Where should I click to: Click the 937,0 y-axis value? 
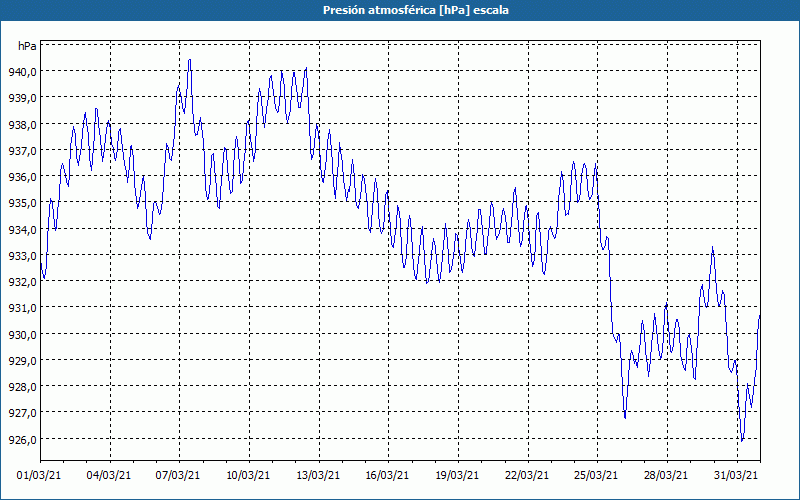(x=22, y=151)
